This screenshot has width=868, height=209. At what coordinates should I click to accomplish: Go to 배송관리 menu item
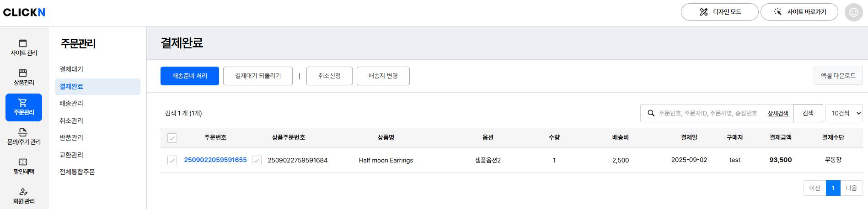71,104
